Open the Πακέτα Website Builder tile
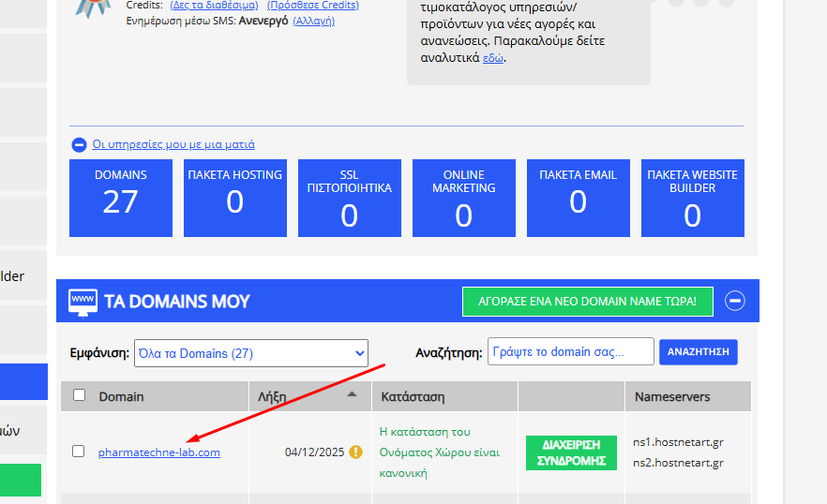 click(693, 198)
